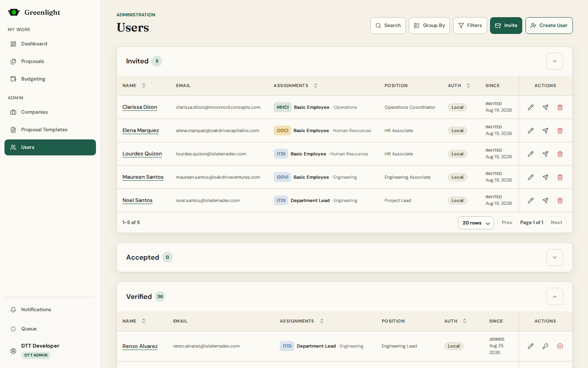Open Proposal Templates
This screenshot has width=588, height=368.
pyautogui.click(x=50, y=130)
